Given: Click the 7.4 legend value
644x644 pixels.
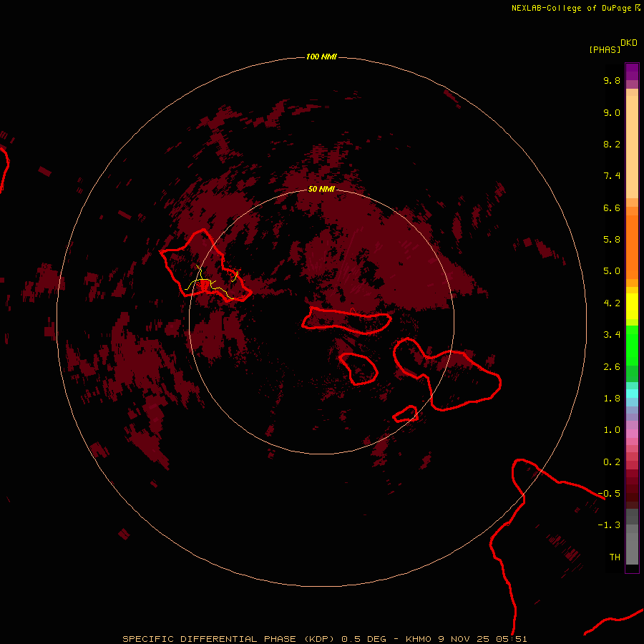Looking at the screenshot, I should click(x=612, y=176).
